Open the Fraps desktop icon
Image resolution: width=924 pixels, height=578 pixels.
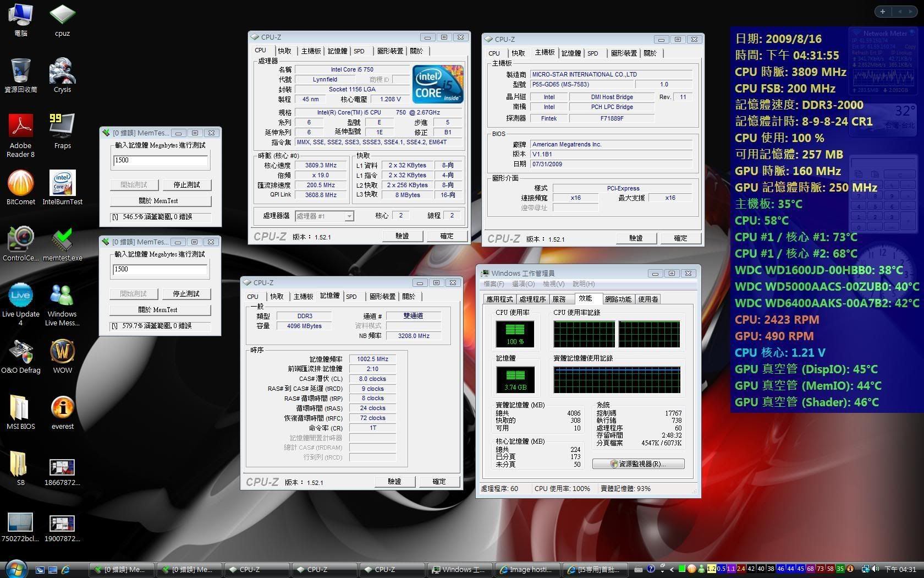point(62,132)
